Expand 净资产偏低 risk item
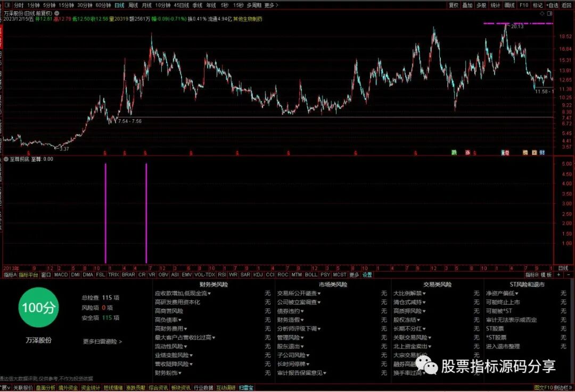The width and height of the screenshot is (575, 392). coord(503,294)
